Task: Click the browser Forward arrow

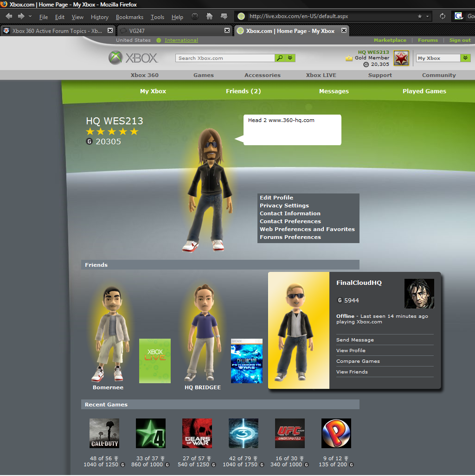Action: click(x=21, y=16)
